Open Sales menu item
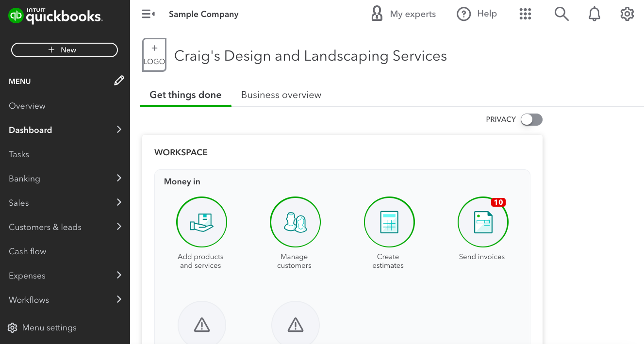 tap(19, 203)
